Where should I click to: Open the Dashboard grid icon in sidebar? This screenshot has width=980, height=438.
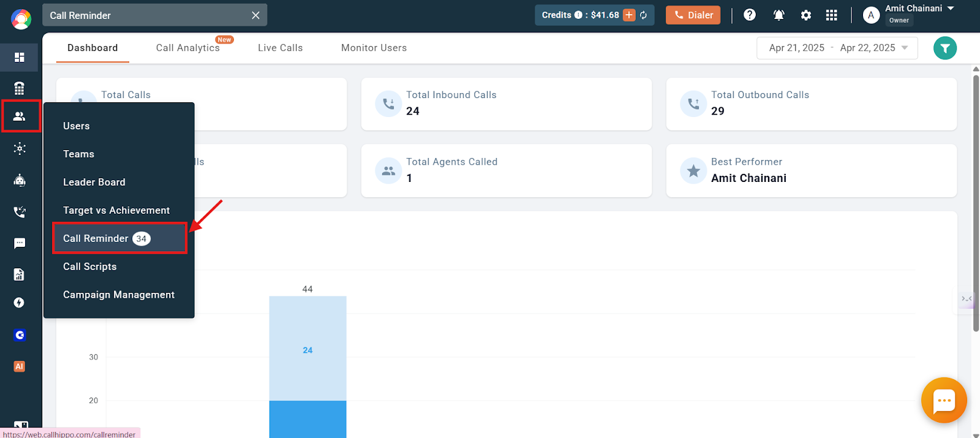[x=20, y=57]
